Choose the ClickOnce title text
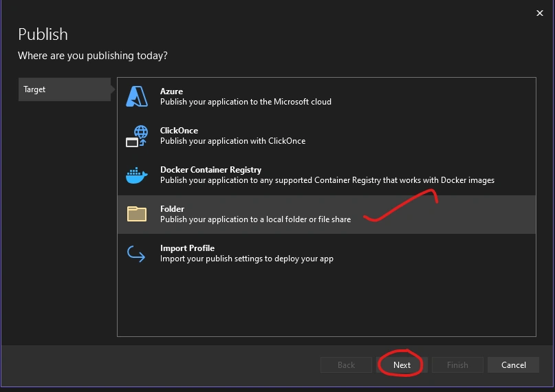555x392 pixels. (179, 131)
